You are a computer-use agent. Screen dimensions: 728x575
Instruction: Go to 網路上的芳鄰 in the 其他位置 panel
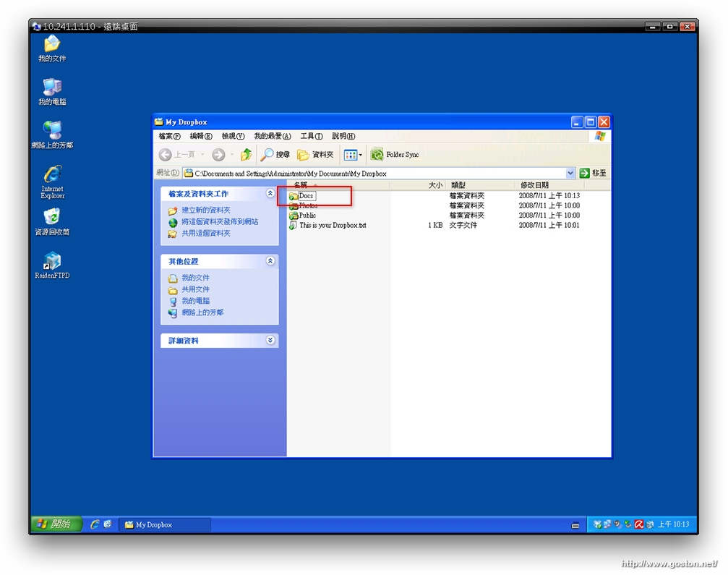click(202, 312)
